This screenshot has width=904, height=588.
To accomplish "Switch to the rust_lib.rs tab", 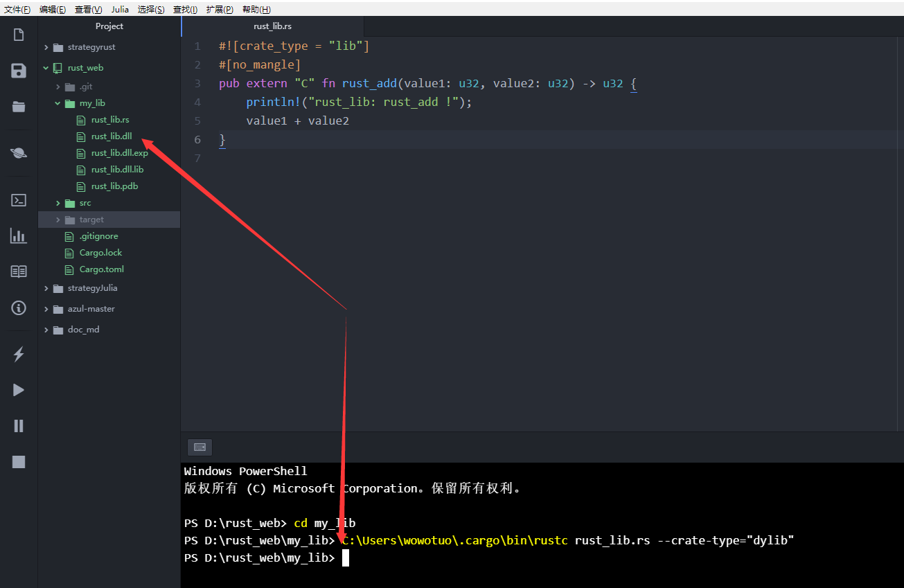I will (272, 26).
